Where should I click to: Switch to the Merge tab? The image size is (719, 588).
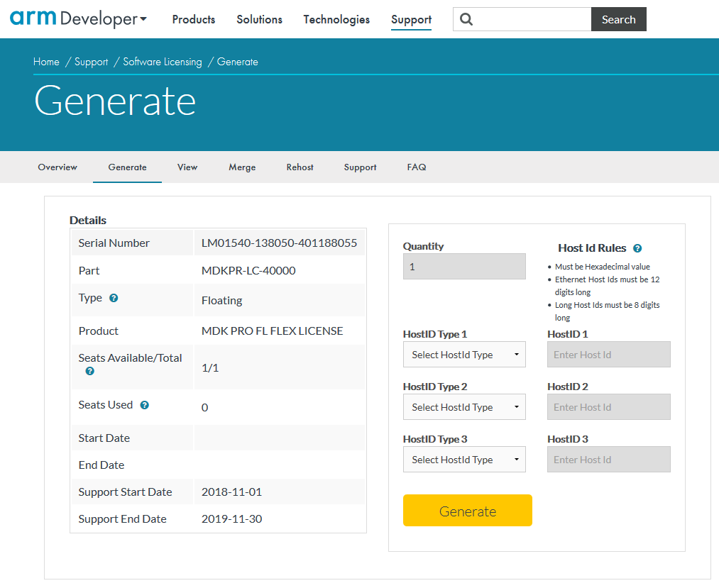pyautogui.click(x=242, y=167)
